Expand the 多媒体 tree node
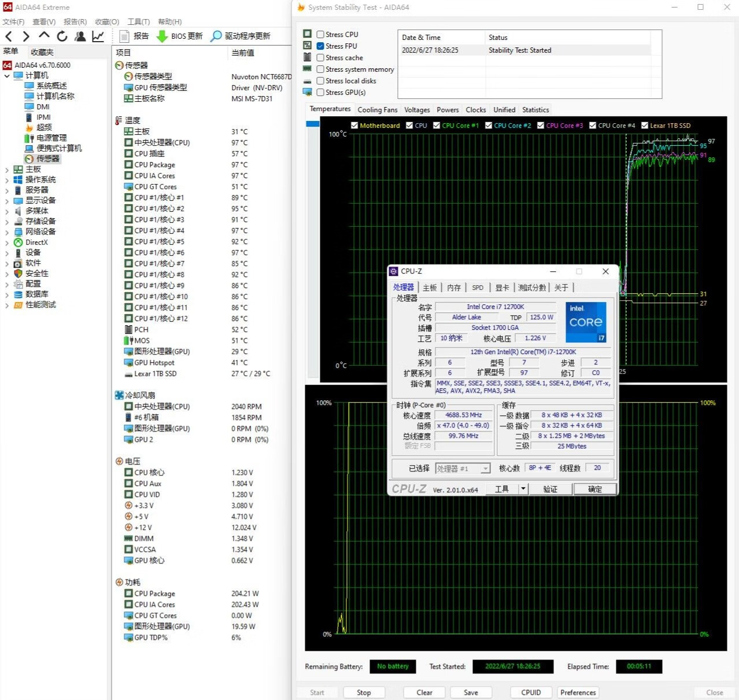The image size is (739, 700). tap(7, 211)
